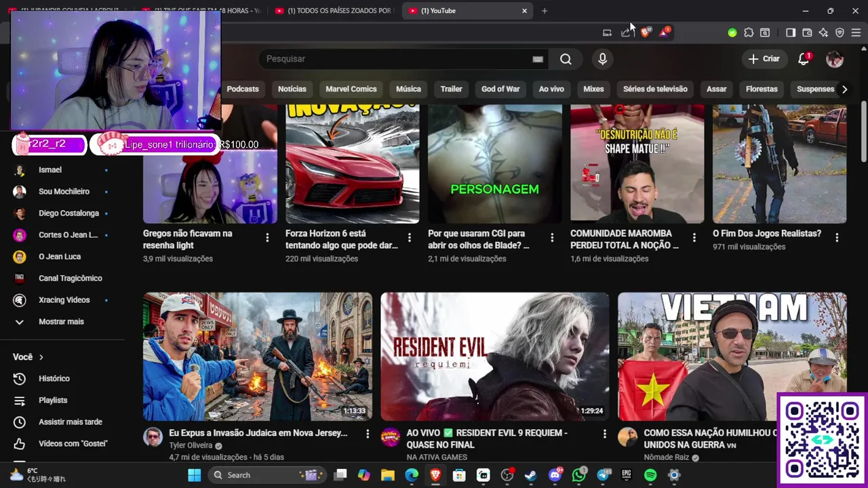Open options for Gregos não ficavam video
Image resolution: width=868 pixels, height=488 pixels.
[267, 238]
